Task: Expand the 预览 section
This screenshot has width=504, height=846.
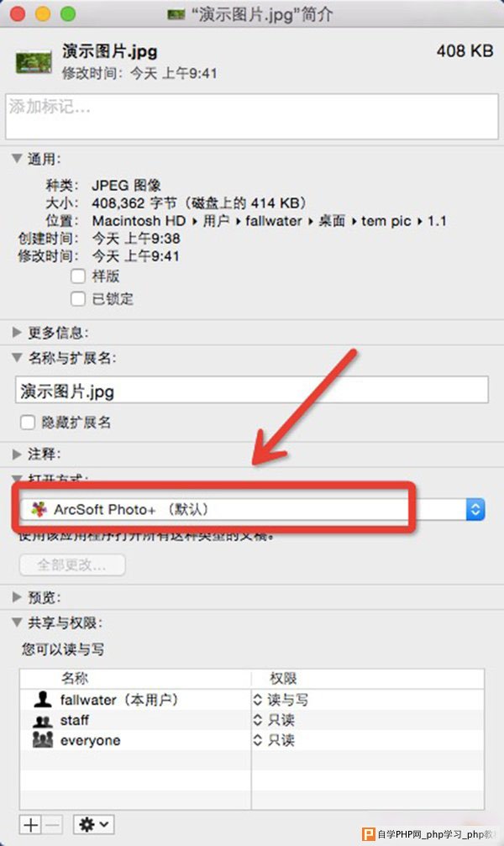Action: pyautogui.click(x=17, y=597)
